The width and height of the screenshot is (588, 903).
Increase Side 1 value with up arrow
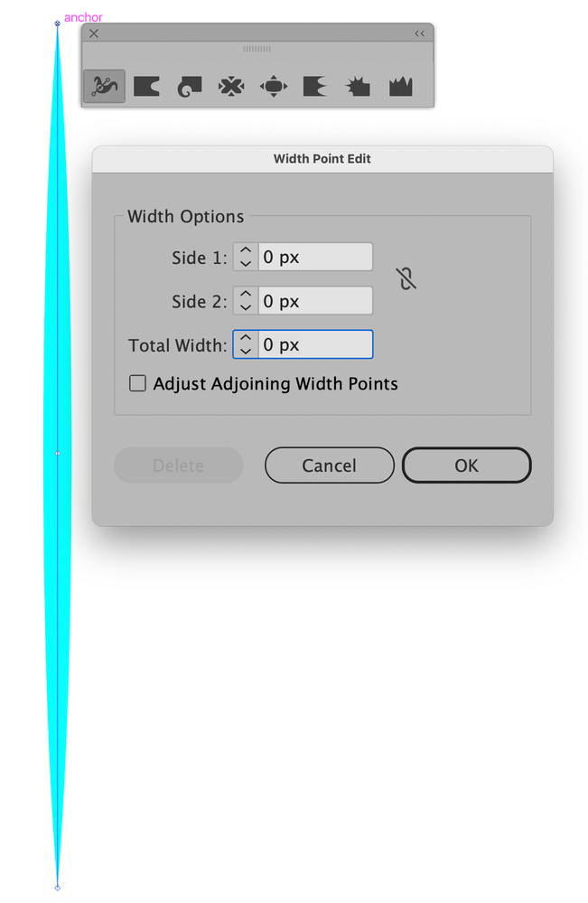[246, 250]
